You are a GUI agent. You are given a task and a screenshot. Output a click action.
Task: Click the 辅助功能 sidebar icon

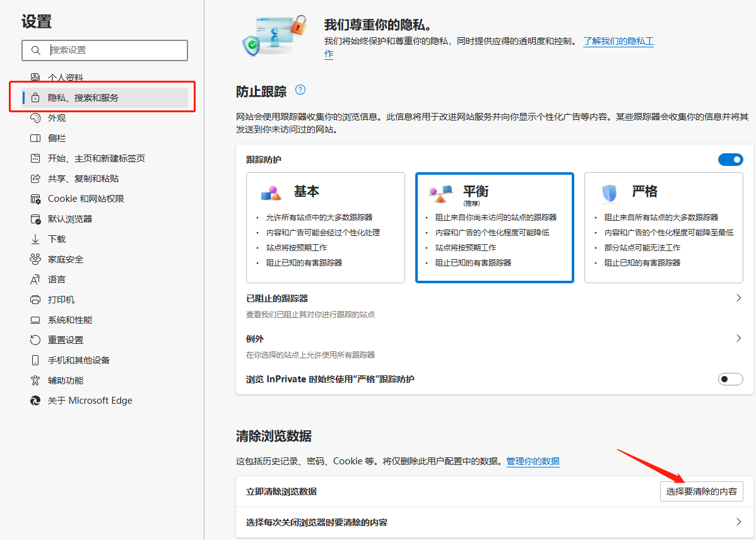click(x=37, y=380)
